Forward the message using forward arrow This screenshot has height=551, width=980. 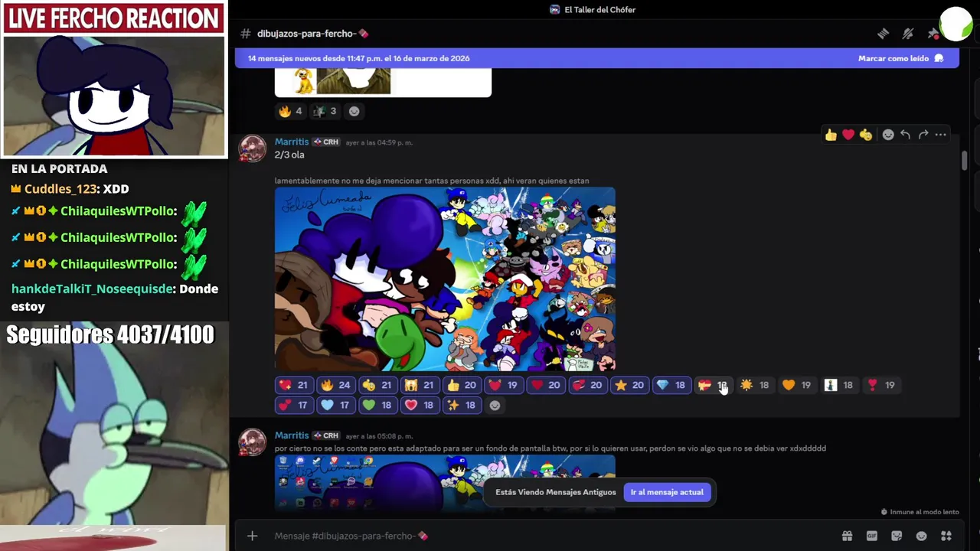(923, 135)
